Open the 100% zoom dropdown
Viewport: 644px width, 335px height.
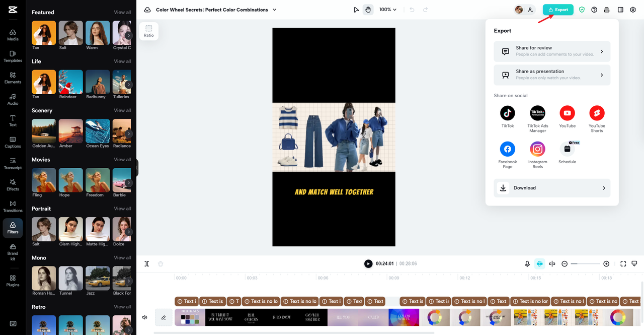tap(388, 10)
